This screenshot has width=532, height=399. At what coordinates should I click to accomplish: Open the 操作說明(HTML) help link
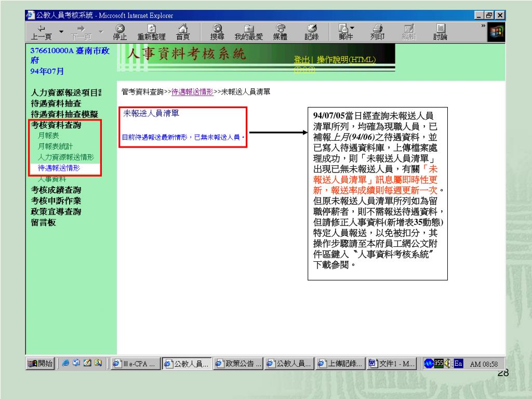click(x=346, y=60)
